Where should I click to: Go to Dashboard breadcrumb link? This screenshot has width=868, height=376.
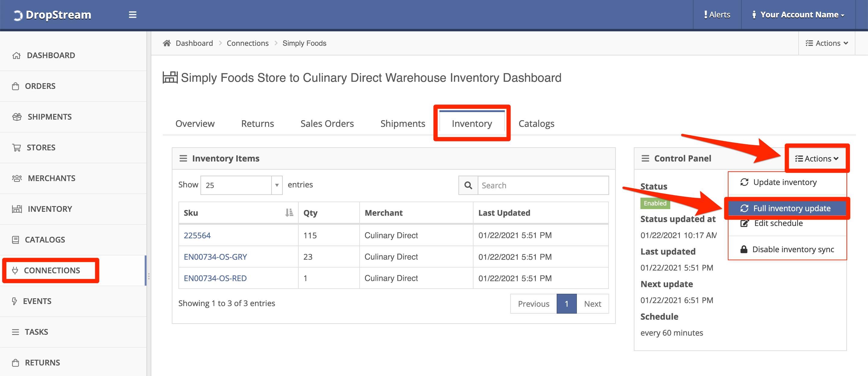[194, 43]
